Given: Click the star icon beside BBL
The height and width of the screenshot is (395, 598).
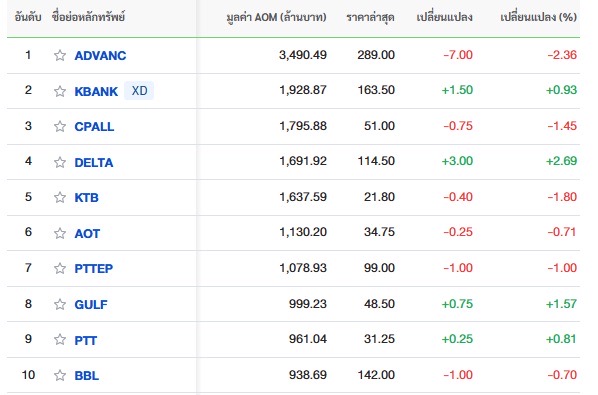Looking at the screenshot, I should (x=60, y=375).
